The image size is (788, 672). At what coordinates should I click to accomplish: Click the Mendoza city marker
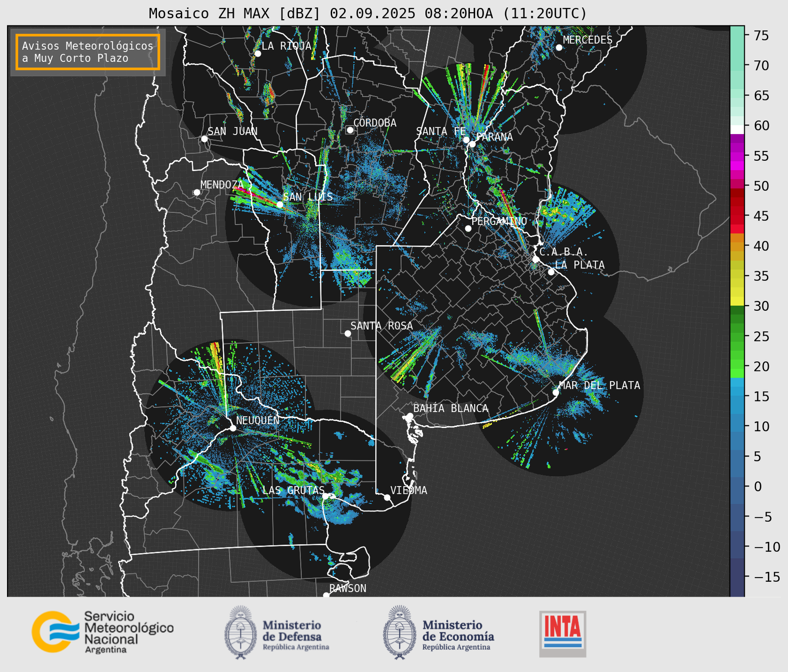point(197,193)
